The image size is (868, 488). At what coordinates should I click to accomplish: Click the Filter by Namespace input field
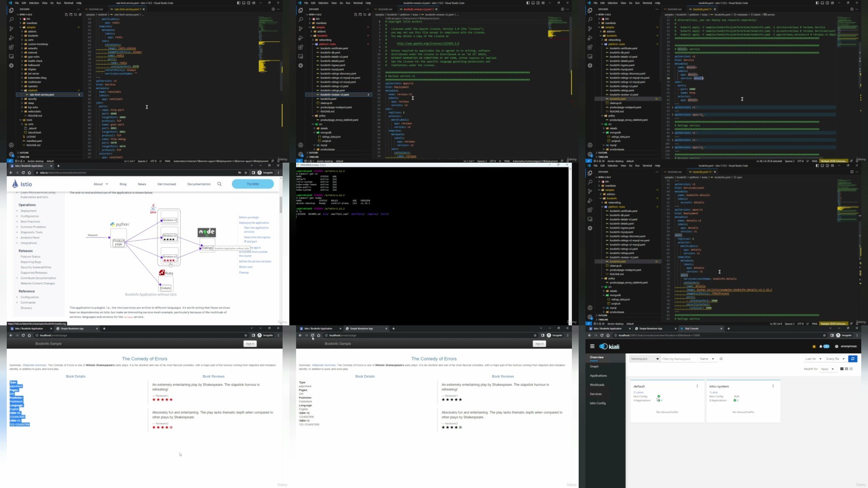(x=678, y=359)
